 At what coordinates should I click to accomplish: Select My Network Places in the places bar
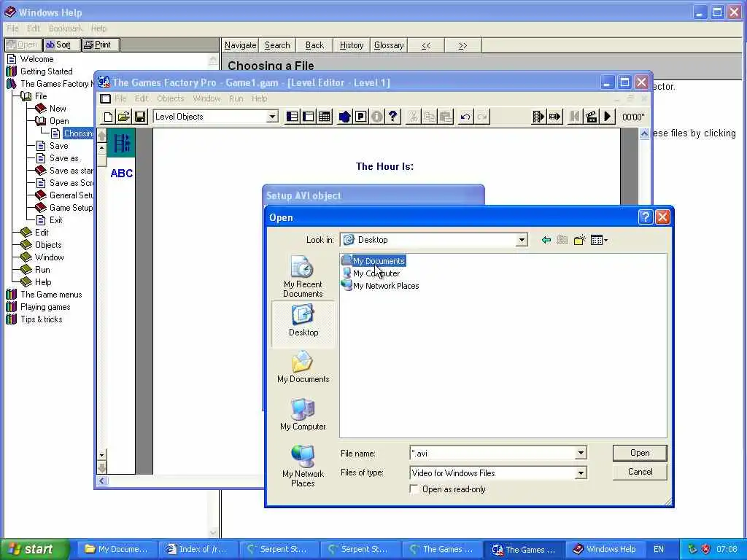point(303,466)
